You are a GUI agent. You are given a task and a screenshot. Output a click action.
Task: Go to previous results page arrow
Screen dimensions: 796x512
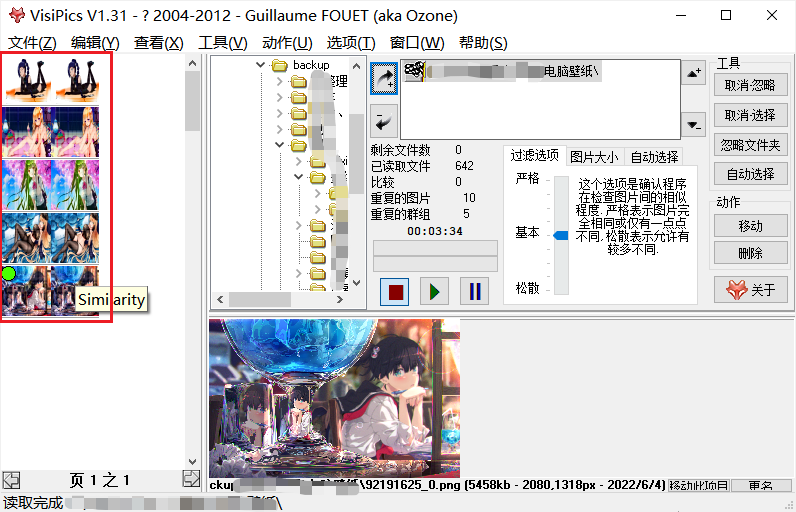(x=11, y=480)
